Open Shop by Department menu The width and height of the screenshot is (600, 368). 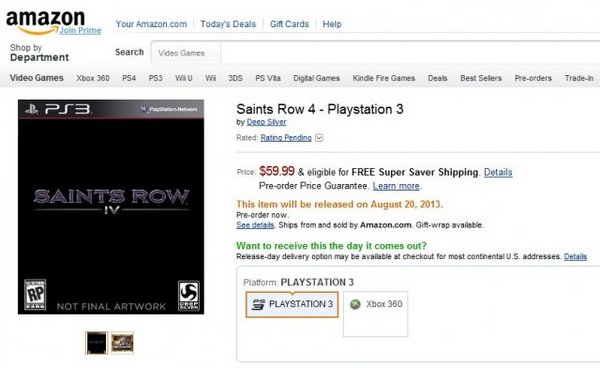(x=39, y=53)
